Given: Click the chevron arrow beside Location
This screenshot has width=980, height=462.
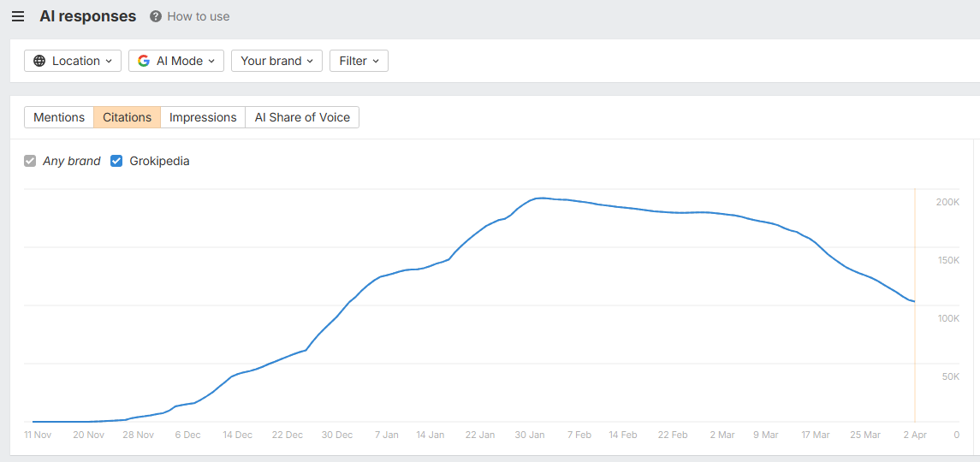Looking at the screenshot, I should pos(109,61).
